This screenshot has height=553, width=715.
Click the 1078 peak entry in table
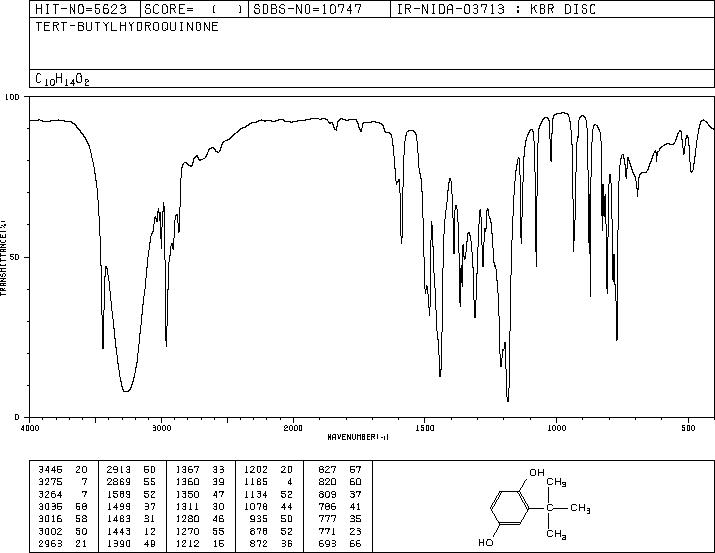268,506
